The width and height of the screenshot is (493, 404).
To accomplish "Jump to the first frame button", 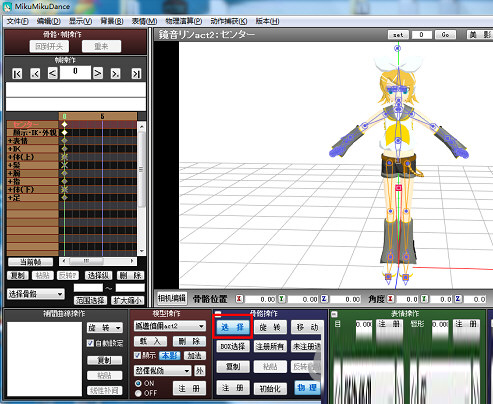I will coord(17,73).
